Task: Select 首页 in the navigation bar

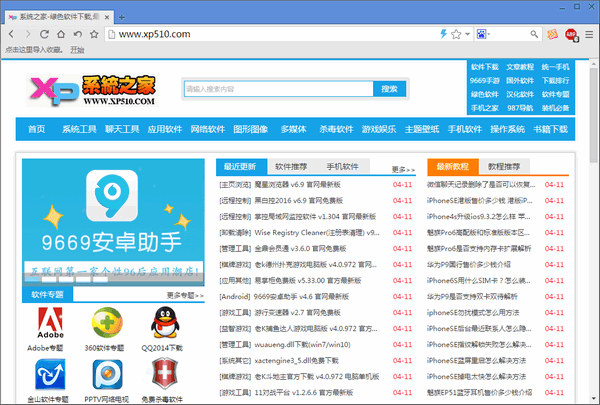Action: 36,129
